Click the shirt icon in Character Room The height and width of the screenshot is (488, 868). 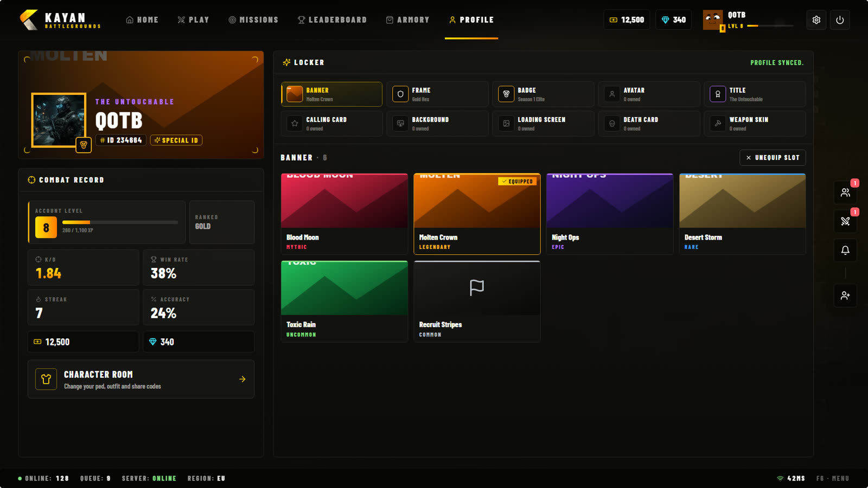tap(46, 379)
